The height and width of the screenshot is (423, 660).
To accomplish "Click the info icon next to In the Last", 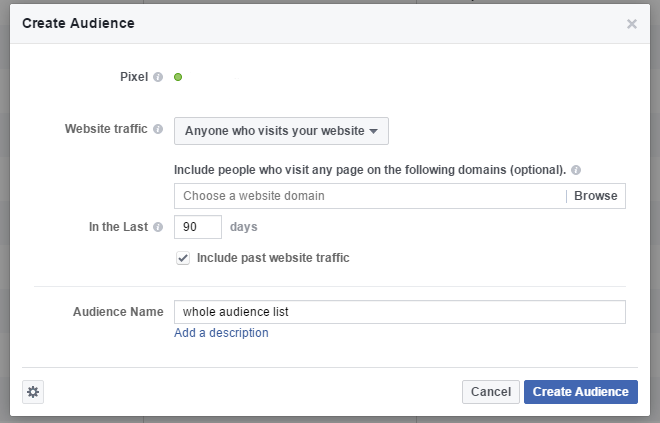I will pos(158,227).
